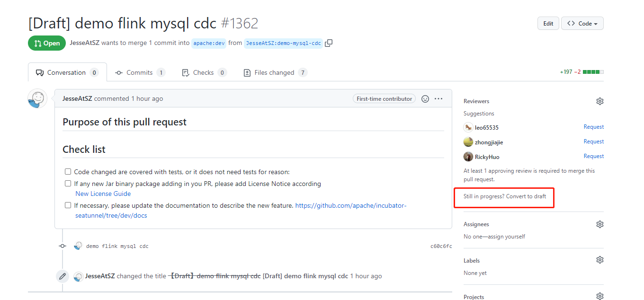Request review from RickyHuo
Image resolution: width=644 pixels, height=300 pixels.
[x=593, y=156]
